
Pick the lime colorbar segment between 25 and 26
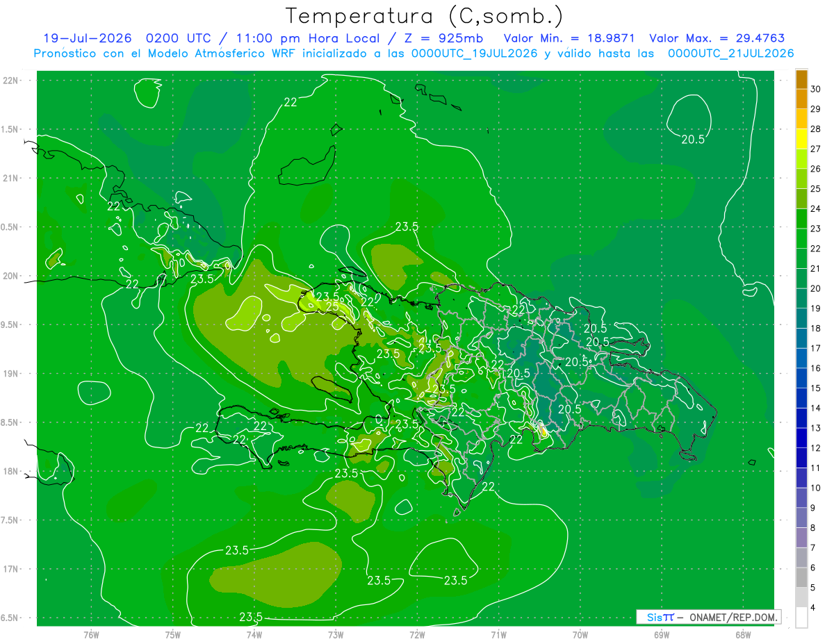[x=801, y=179]
